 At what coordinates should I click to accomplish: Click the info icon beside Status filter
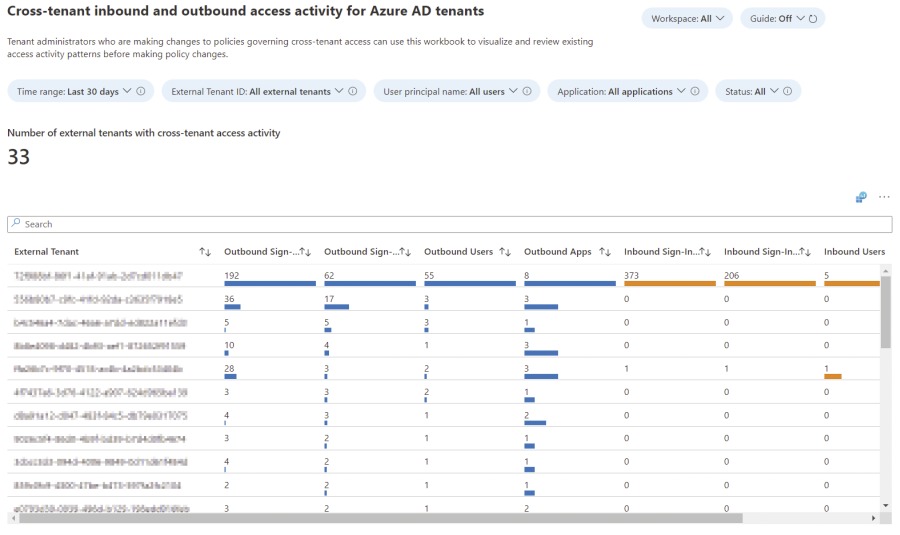(x=788, y=91)
